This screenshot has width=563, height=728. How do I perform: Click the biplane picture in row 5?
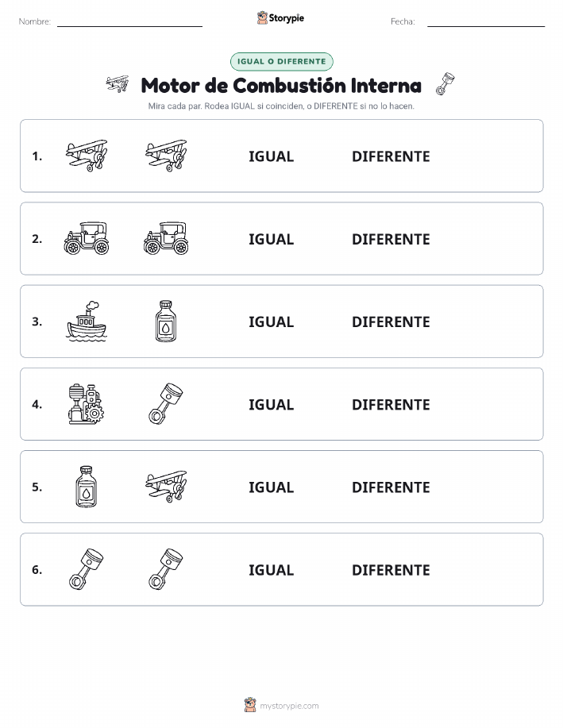click(x=166, y=486)
